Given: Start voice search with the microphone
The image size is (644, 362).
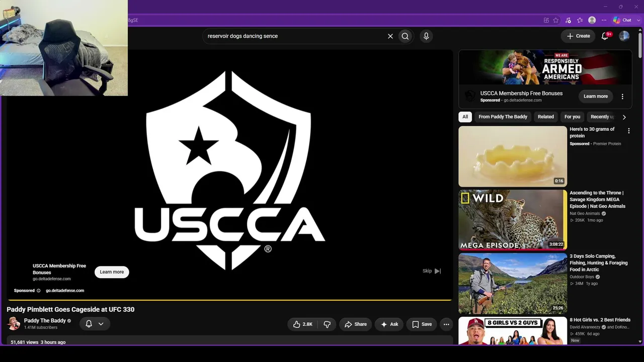Looking at the screenshot, I should 426,36.
